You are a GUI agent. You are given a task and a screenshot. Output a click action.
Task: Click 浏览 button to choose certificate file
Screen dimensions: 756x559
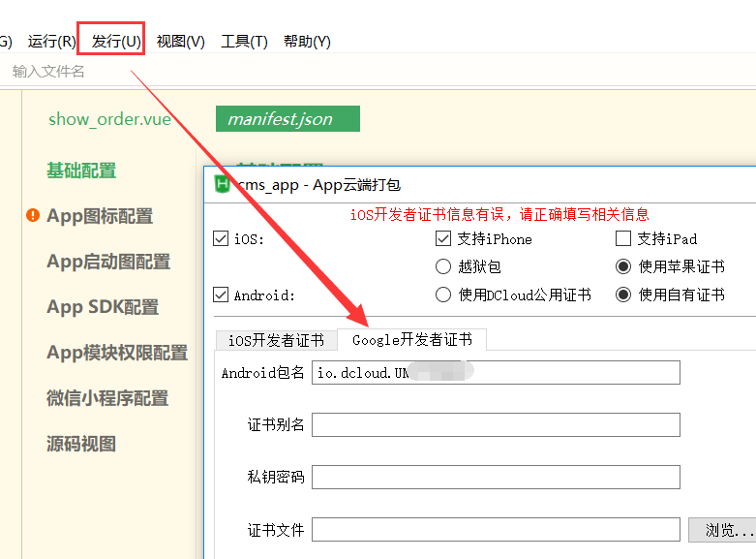pyautogui.click(x=722, y=530)
